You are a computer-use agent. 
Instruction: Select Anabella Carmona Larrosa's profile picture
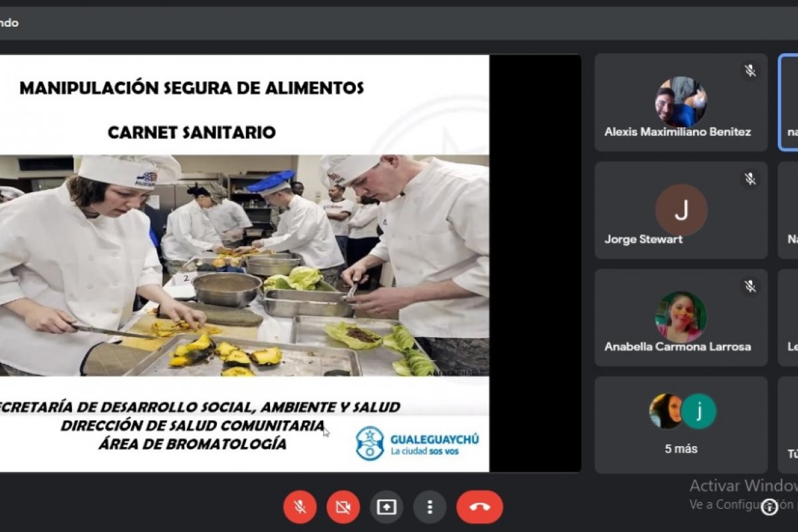coord(681,317)
